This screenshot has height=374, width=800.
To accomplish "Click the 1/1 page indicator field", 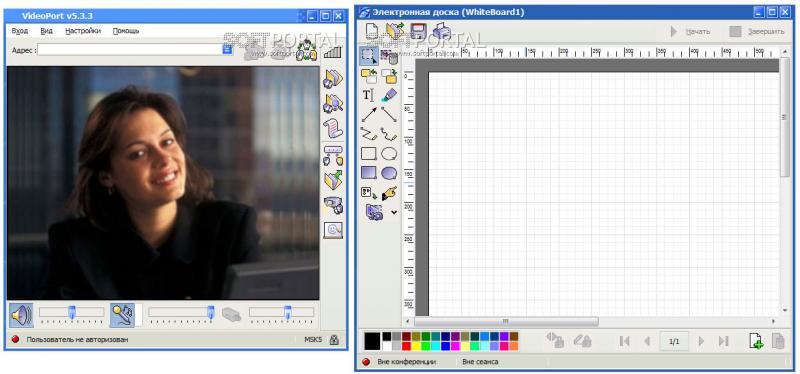I will [x=674, y=341].
